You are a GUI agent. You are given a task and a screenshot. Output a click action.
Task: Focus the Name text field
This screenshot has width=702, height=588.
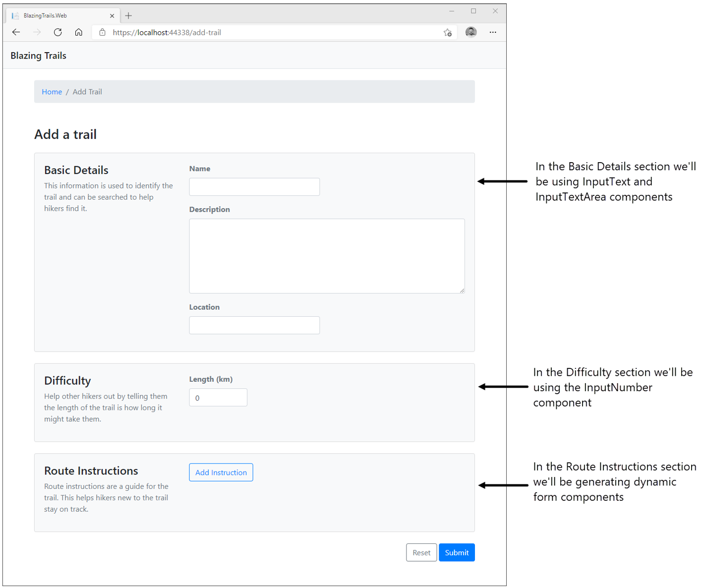(x=254, y=187)
